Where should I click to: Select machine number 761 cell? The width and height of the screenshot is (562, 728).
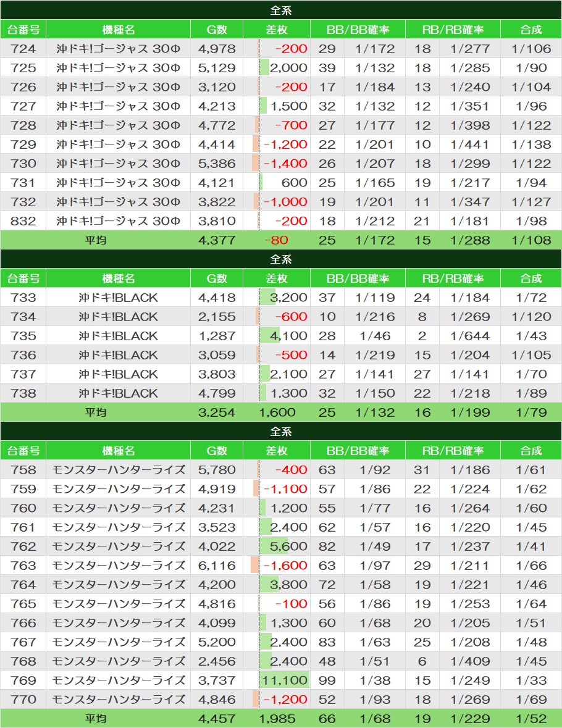click(x=23, y=527)
